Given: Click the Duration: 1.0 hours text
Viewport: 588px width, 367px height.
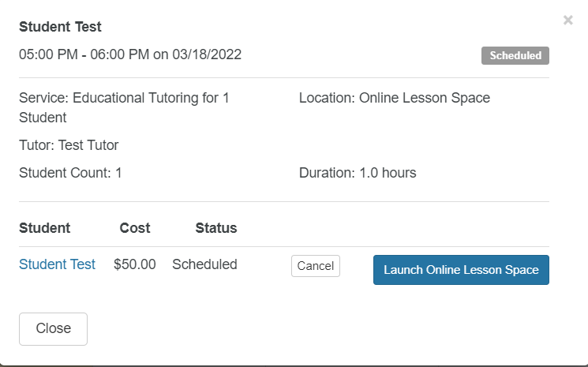Looking at the screenshot, I should (358, 173).
